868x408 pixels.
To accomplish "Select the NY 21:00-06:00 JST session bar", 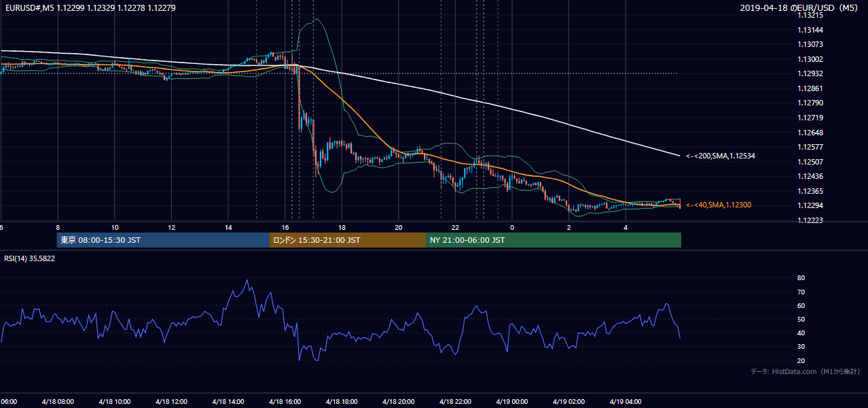I will click(553, 240).
